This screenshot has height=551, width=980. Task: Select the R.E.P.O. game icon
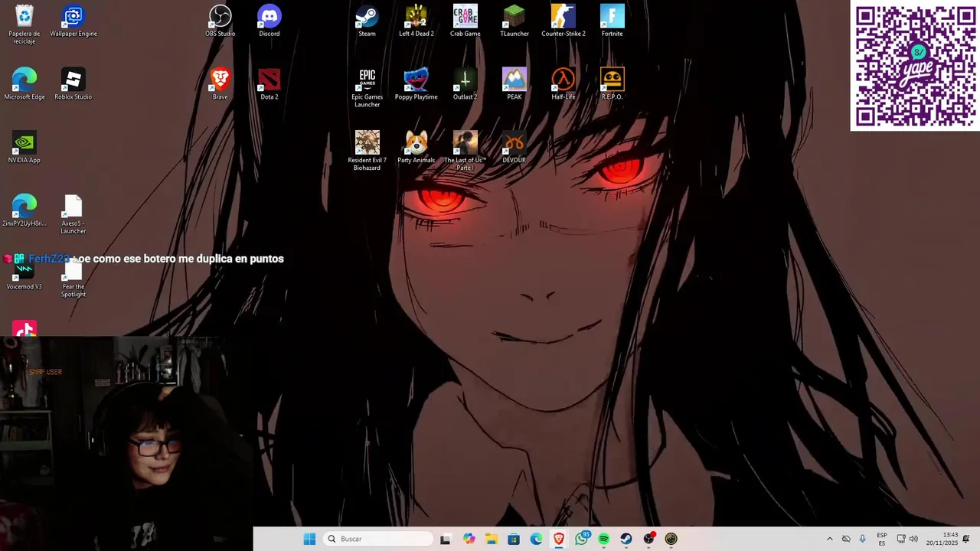click(612, 84)
